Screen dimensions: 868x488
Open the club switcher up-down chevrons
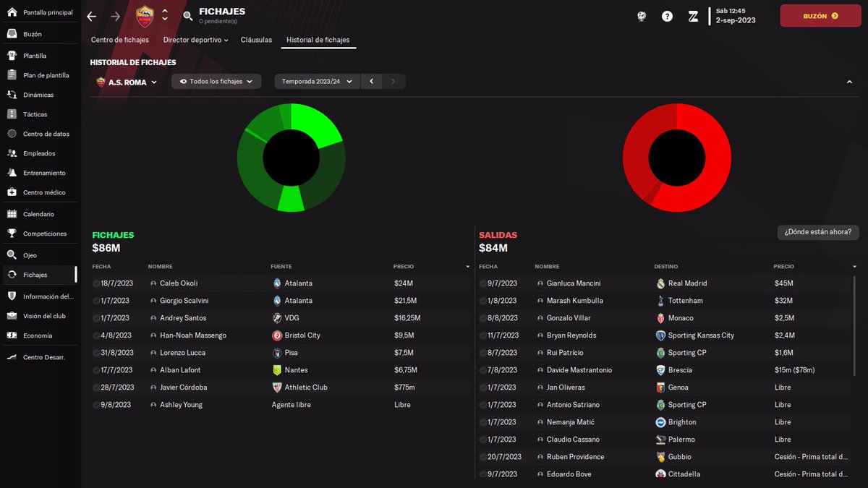point(165,15)
